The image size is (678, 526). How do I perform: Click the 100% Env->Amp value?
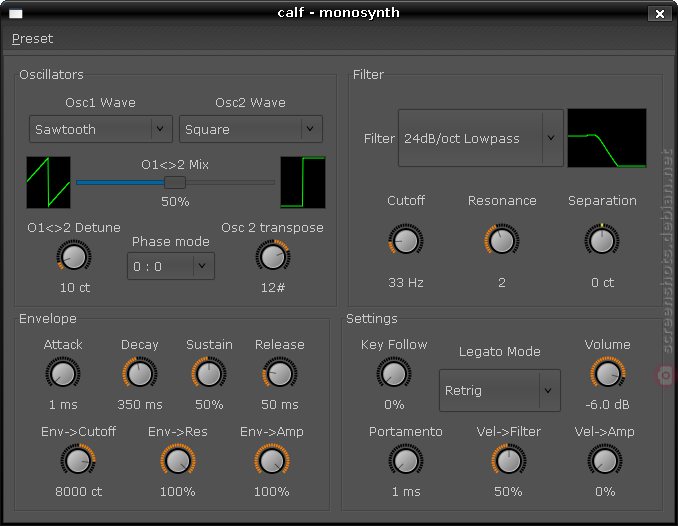pyautogui.click(x=272, y=492)
